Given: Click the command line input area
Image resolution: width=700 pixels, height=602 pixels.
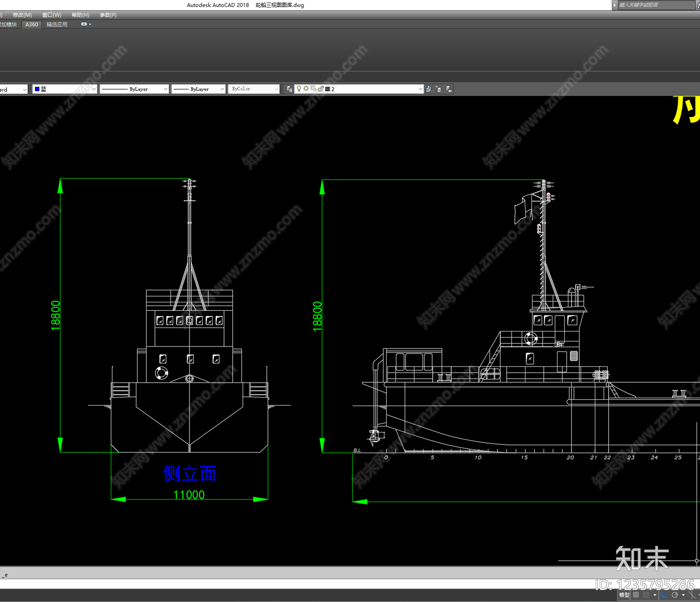Looking at the screenshot, I should pyautogui.click(x=350, y=584).
